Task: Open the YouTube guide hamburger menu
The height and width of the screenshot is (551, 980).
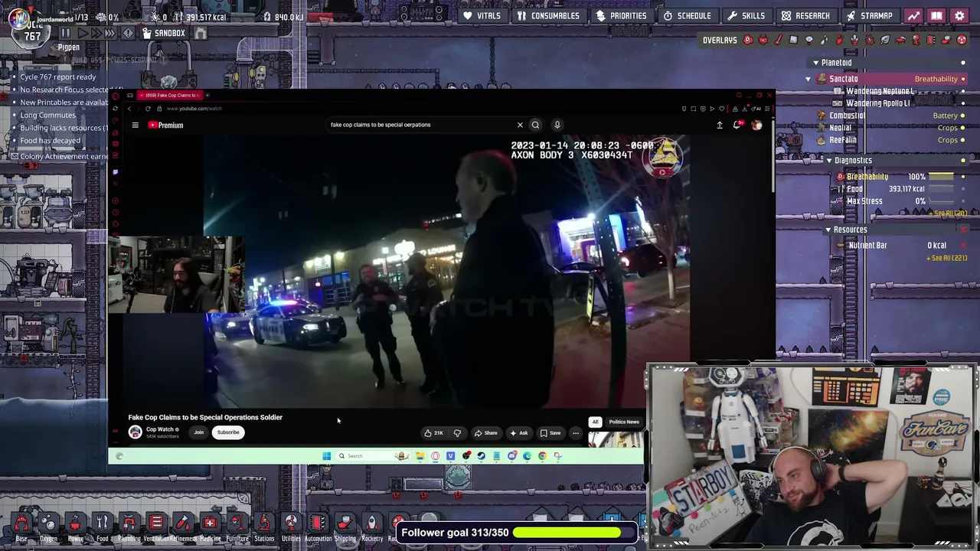Action: coord(135,125)
